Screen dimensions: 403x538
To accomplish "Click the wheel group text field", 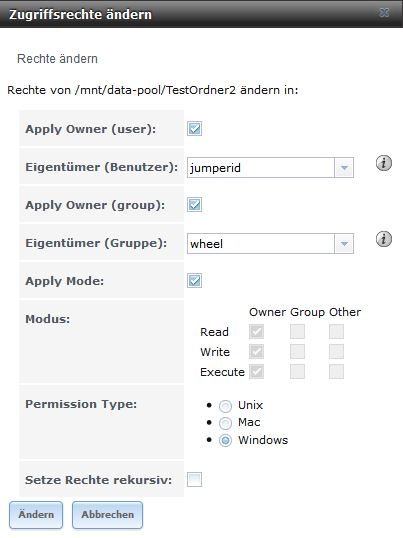I will pyautogui.click(x=261, y=244).
